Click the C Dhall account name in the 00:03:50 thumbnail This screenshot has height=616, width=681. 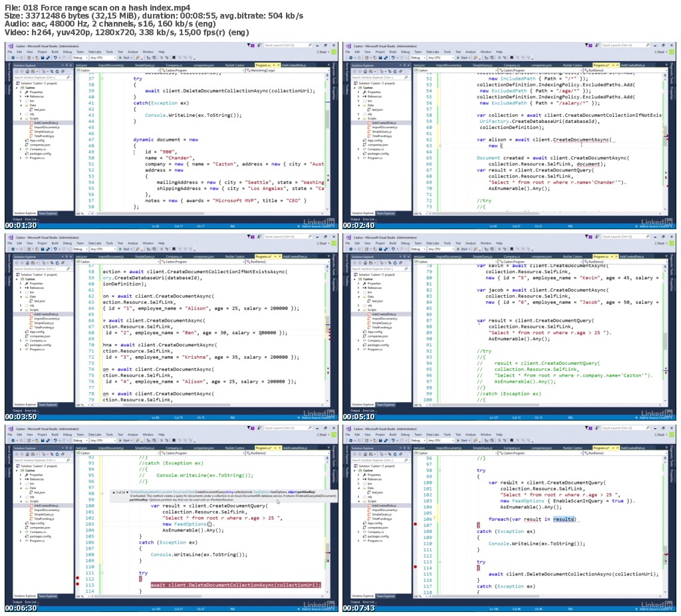point(321,243)
